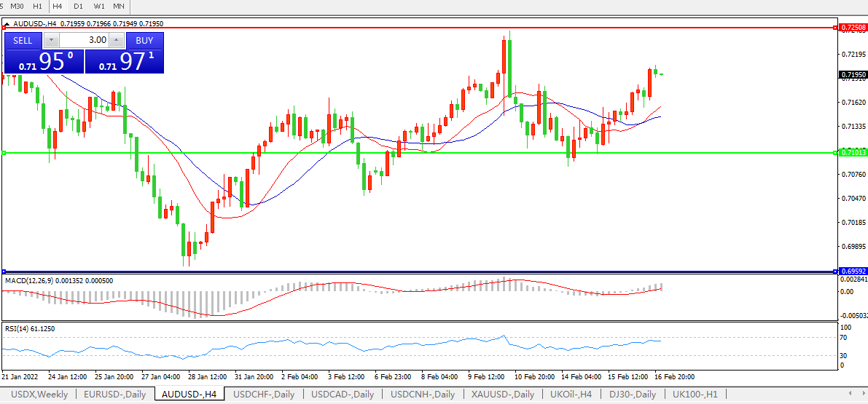This screenshot has width=868, height=404.
Task: Select the D1 timeframe
Action: click(79, 6)
